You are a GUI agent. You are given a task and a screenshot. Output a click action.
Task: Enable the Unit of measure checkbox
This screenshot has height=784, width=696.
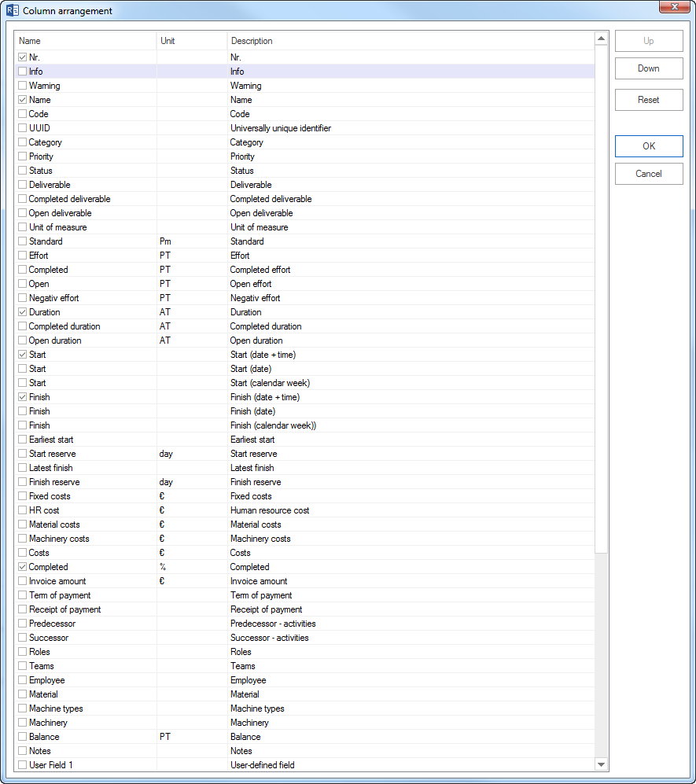click(x=23, y=227)
